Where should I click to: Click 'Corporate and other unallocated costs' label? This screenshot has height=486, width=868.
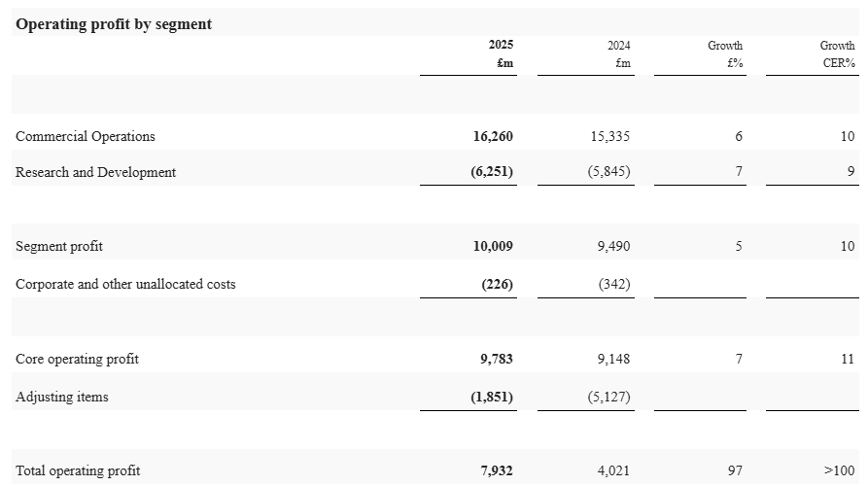(x=125, y=284)
